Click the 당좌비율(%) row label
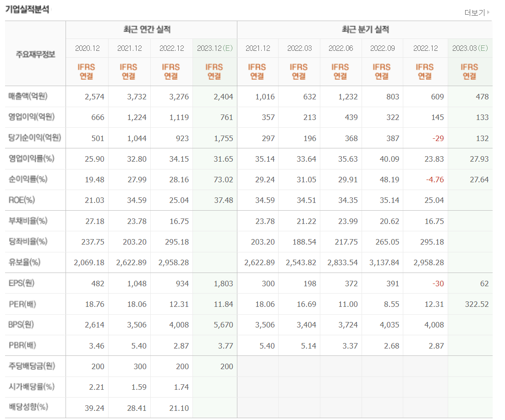The image size is (505, 420). [28, 241]
